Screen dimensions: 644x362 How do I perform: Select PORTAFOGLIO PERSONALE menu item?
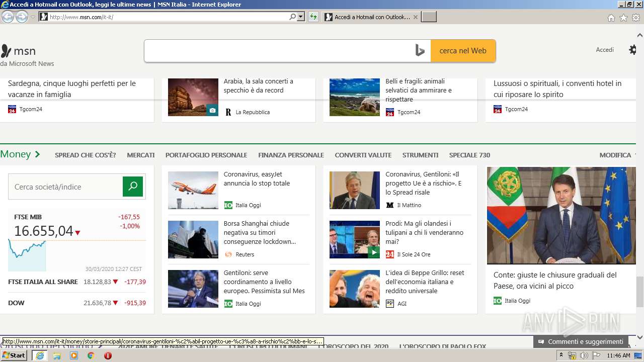pyautogui.click(x=206, y=155)
